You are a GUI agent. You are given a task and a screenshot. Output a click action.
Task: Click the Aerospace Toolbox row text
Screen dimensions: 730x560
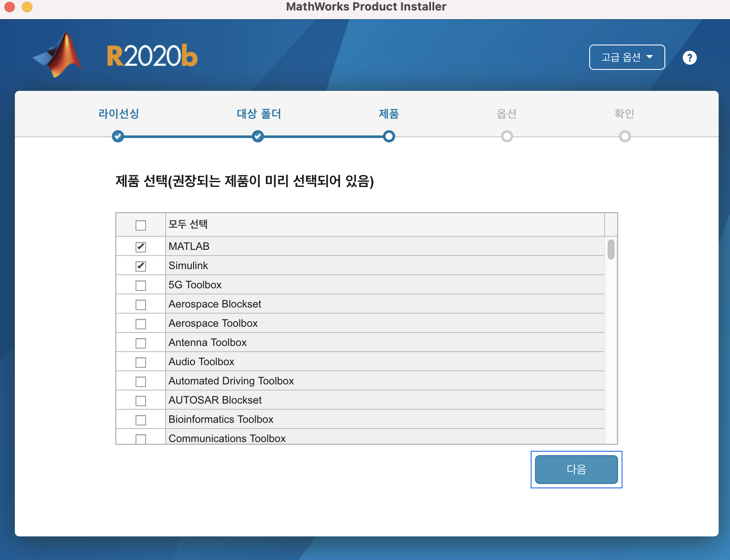[213, 323]
